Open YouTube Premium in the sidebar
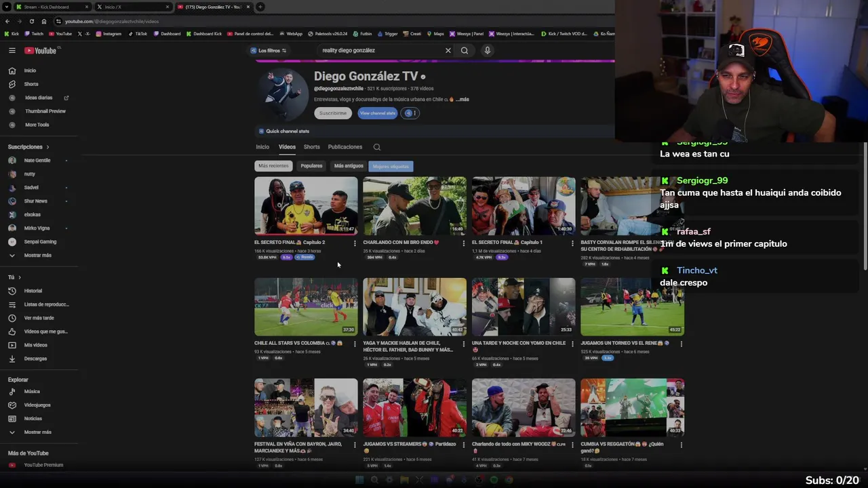868x488 pixels. coord(43,465)
